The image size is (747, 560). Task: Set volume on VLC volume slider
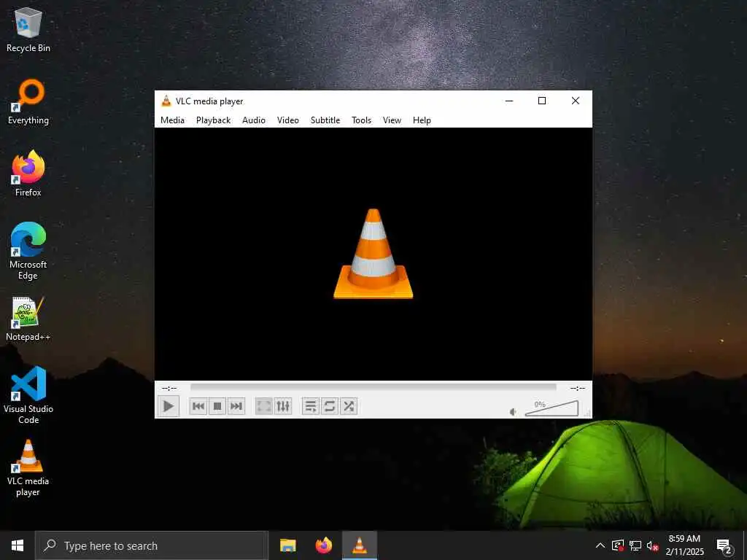coord(551,408)
